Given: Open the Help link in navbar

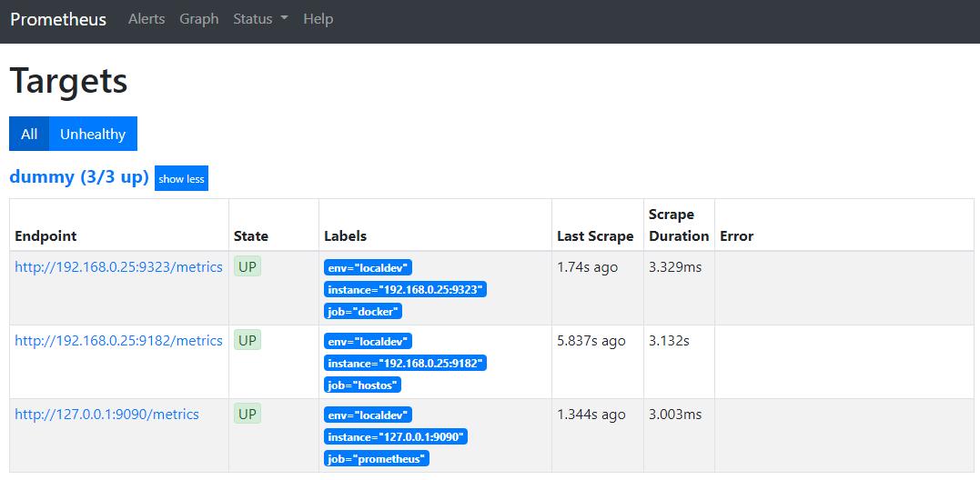Looking at the screenshot, I should (318, 19).
